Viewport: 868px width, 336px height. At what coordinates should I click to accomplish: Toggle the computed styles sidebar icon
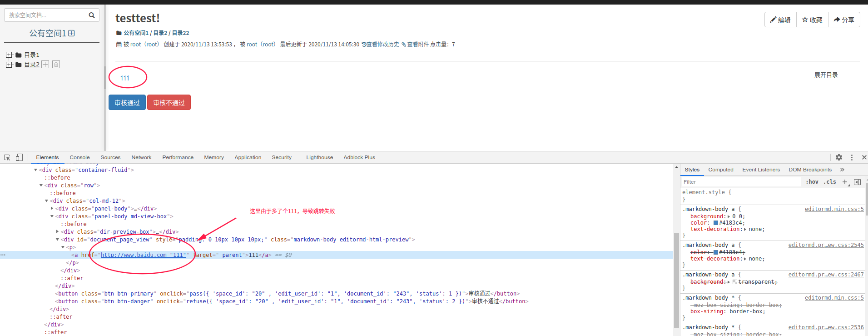click(x=857, y=182)
